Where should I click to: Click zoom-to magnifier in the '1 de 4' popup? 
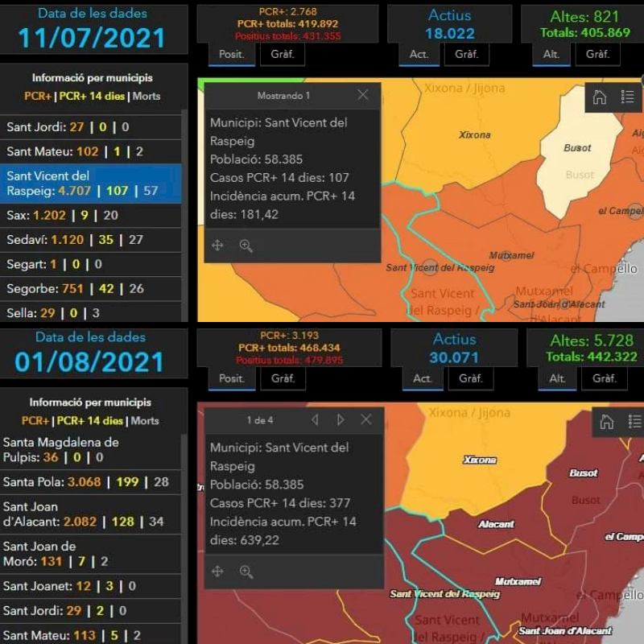[246, 572]
